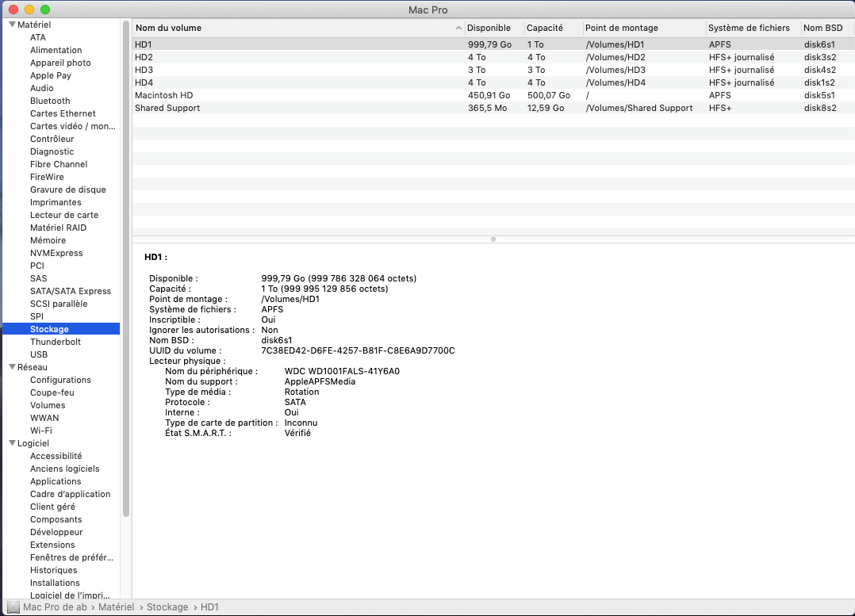The height and width of the screenshot is (616, 855).
Task: Select SAS in the sidebar
Action: pos(39,278)
